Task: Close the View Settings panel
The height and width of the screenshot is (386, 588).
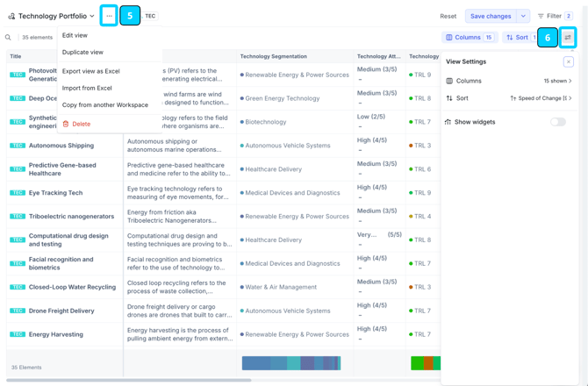Action: [x=568, y=61]
